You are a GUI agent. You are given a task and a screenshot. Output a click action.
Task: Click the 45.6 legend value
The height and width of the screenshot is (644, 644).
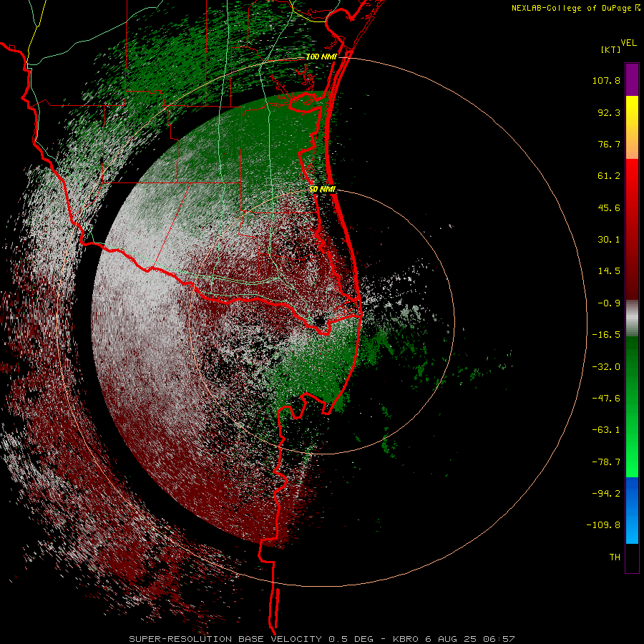[609, 208]
